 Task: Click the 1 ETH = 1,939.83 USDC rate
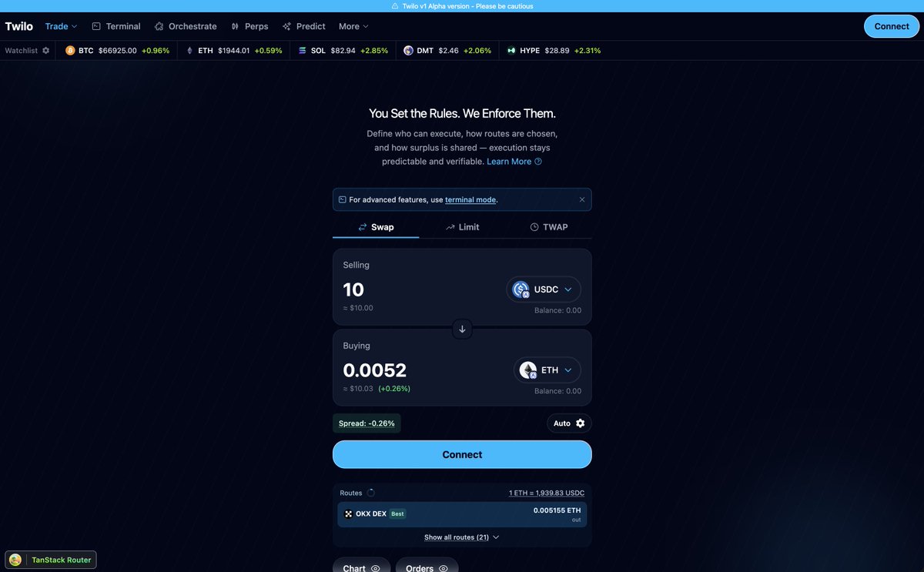tap(547, 493)
